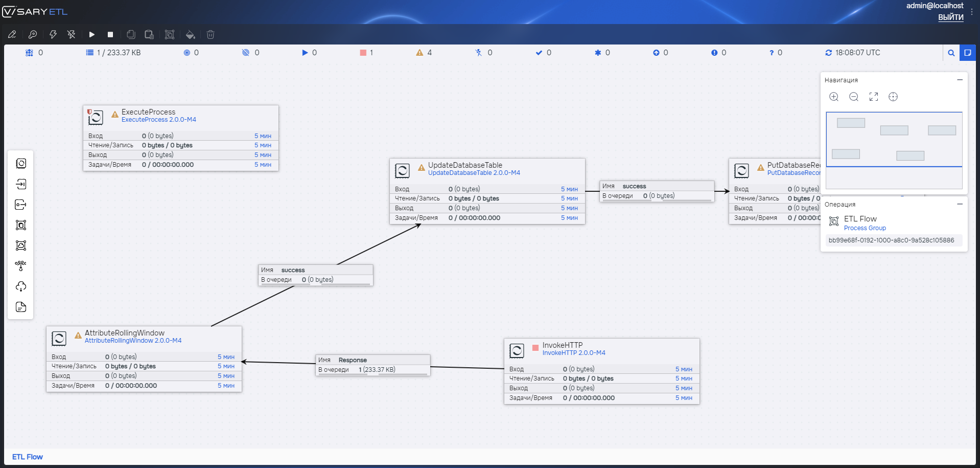Add a Label from side palette
Screen dimensions: 980x468
pos(21,306)
